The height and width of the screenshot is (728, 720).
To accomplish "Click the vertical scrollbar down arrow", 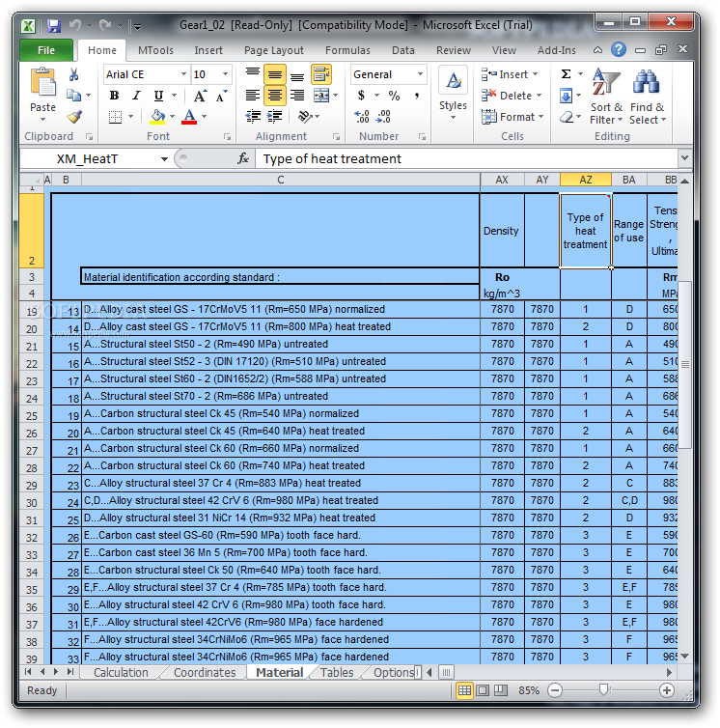I will 684,656.
